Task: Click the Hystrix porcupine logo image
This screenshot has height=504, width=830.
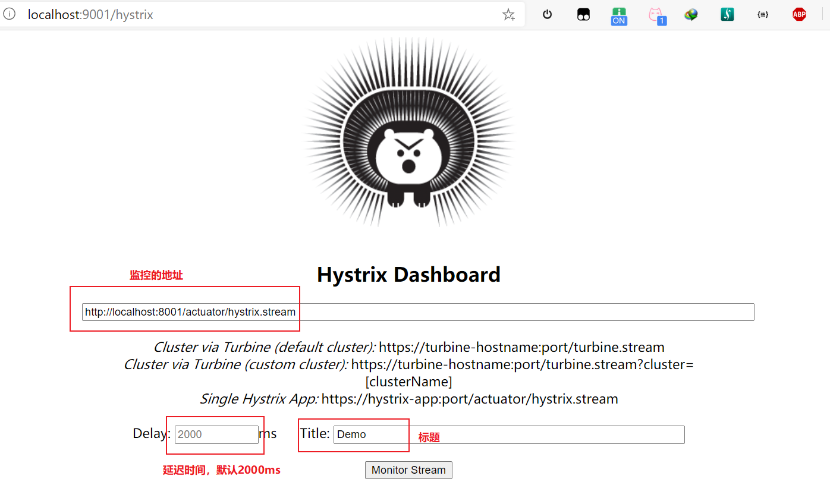Action: 409,132
